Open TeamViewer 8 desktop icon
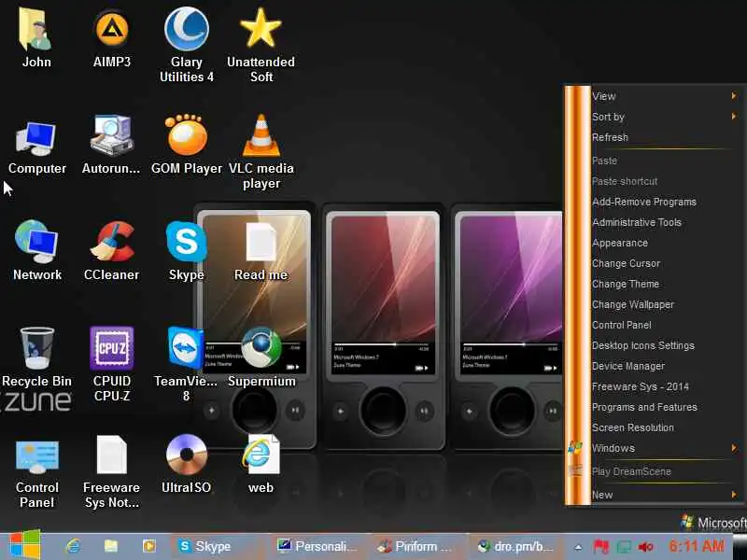The image size is (747, 560). [x=186, y=348]
